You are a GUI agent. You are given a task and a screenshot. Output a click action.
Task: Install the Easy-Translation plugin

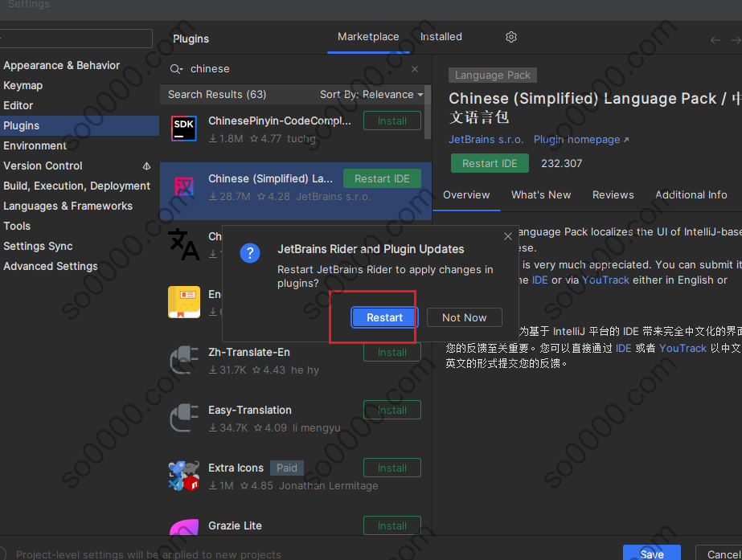tap(391, 410)
